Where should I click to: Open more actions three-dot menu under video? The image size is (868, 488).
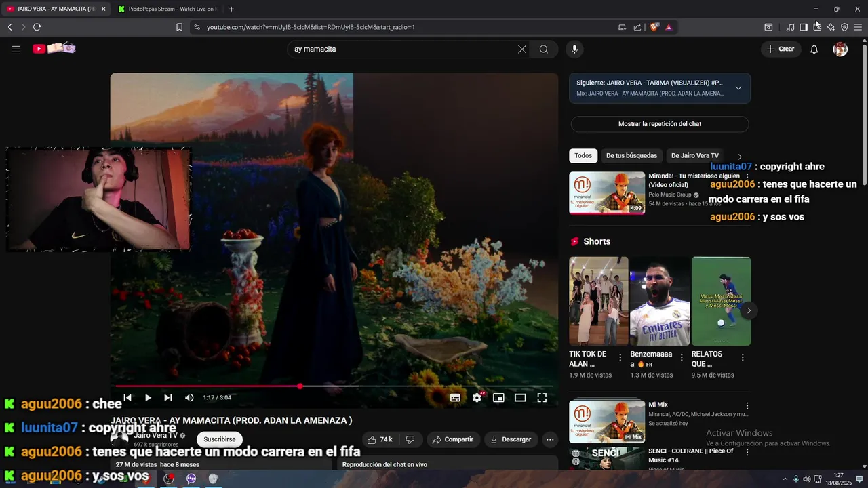pos(550,440)
